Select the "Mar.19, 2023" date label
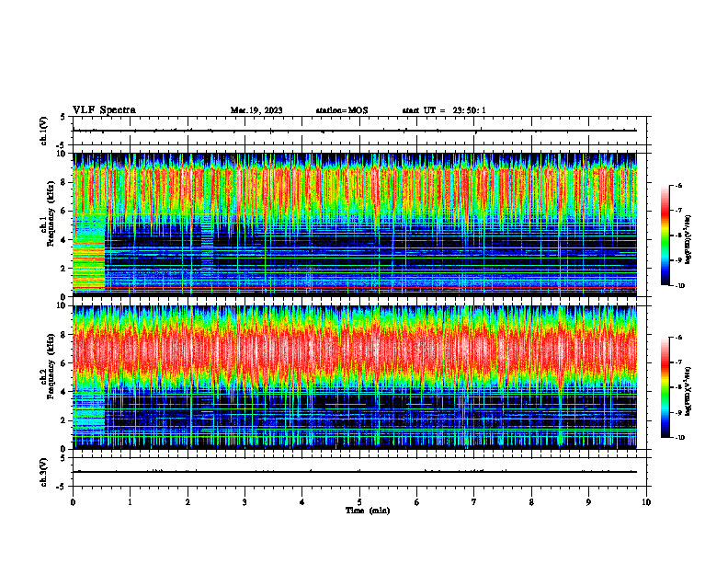The image size is (728, 563). coord(256,110)
